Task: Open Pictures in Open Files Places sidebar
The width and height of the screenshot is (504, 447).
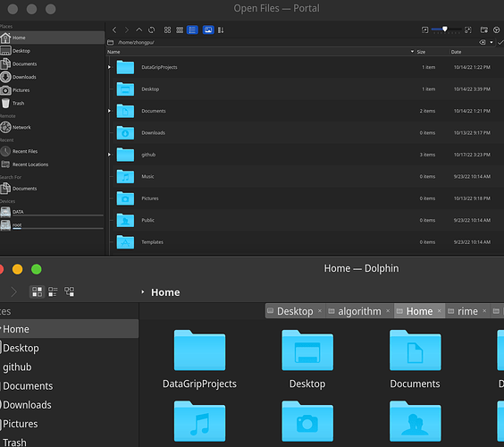Action: (52, 90)
